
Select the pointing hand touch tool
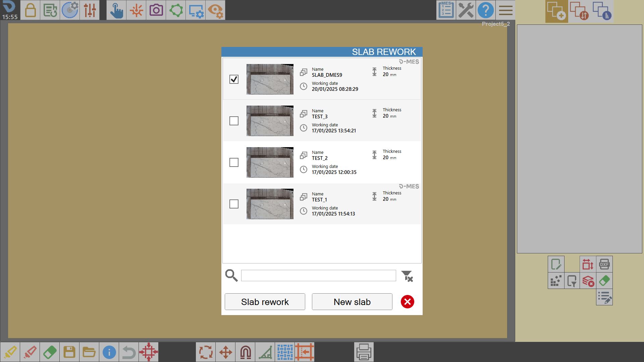click(116, 10)
